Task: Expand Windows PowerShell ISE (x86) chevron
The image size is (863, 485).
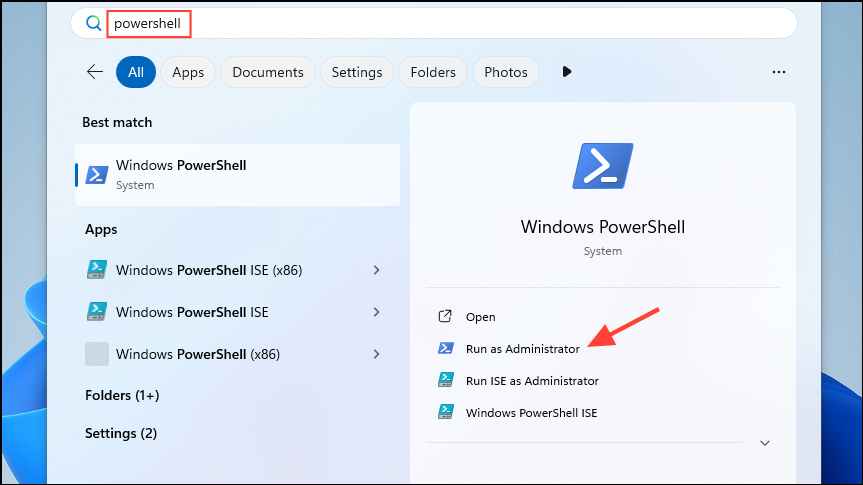Action: [376, 270]
